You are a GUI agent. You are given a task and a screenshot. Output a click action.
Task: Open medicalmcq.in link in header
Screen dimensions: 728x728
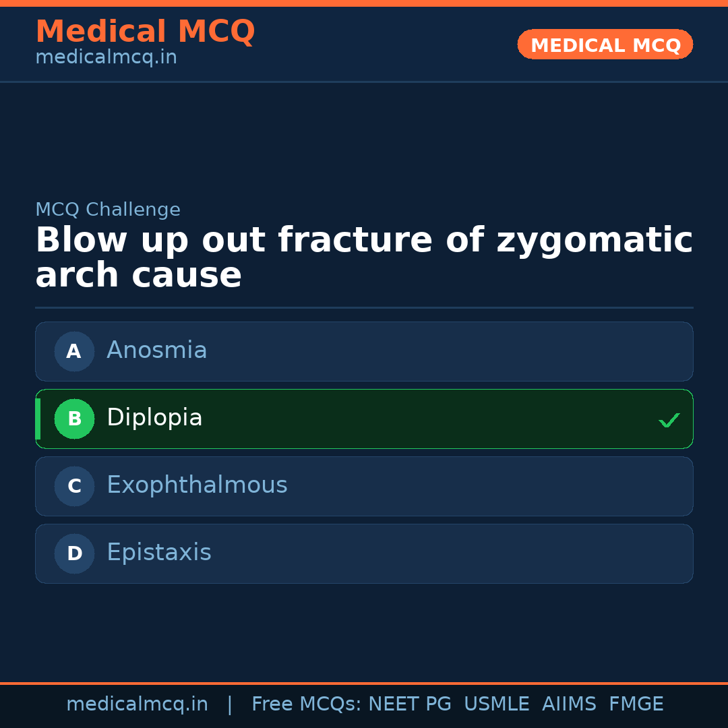(x=106, y=58)
